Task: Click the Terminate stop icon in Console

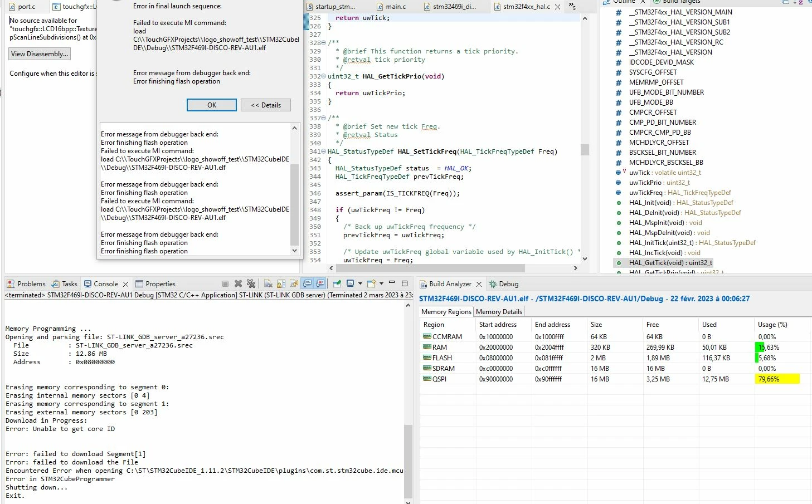Action: click(225, 283)
